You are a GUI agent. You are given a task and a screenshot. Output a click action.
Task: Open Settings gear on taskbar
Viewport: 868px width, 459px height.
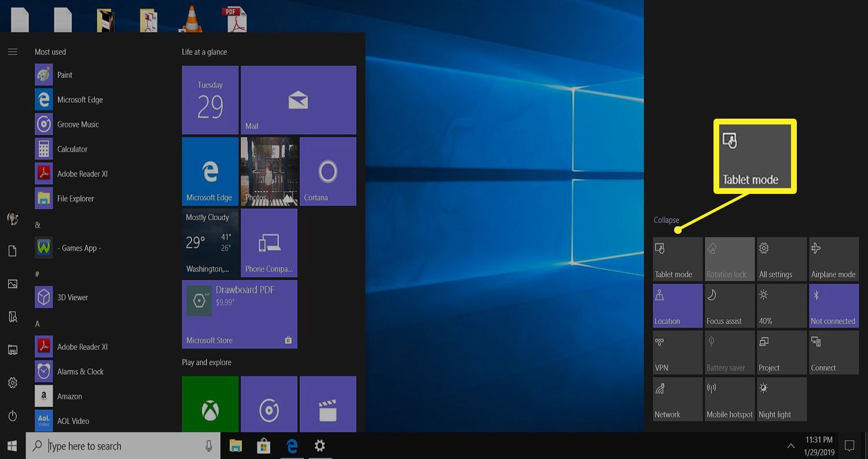[320, 446]
